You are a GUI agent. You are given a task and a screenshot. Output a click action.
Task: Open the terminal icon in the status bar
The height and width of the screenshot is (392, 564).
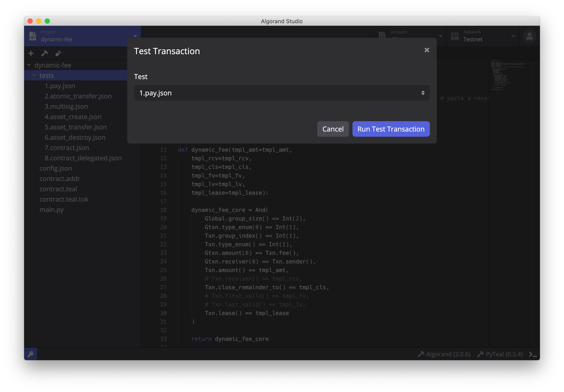[x=533, y=354]
